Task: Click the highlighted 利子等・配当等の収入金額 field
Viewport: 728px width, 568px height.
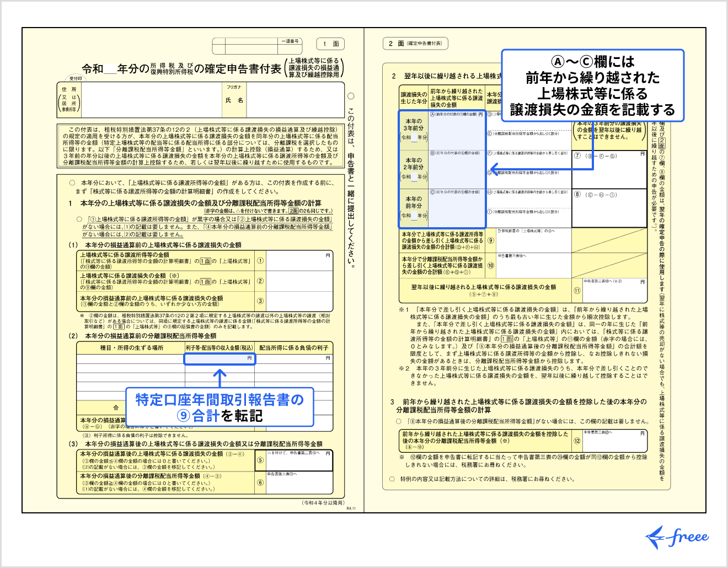Action: (221, 358)
